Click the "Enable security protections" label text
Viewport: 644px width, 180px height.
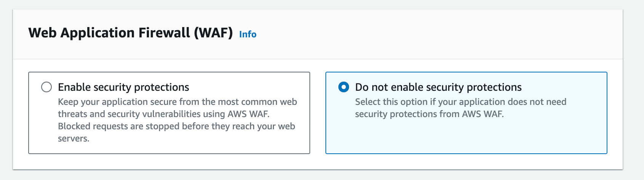tap(123, 87)
